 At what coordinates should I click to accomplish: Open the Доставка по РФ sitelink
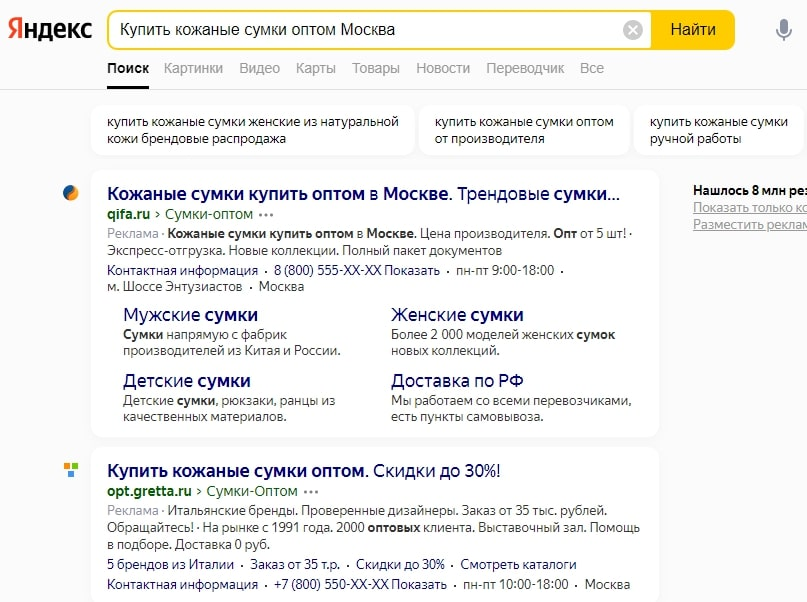pos(457,381)
